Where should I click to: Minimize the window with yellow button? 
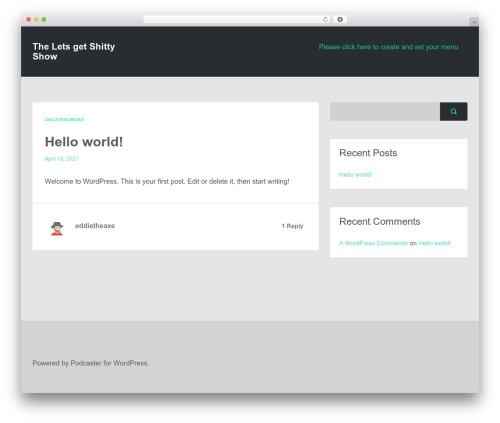coord(36,19)
